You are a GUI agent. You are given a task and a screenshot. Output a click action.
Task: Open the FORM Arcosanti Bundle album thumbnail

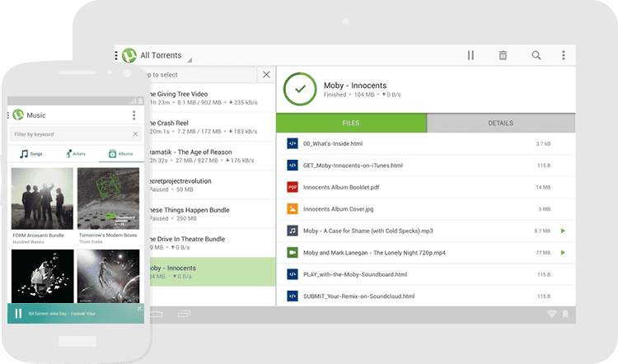coord(42,198)
